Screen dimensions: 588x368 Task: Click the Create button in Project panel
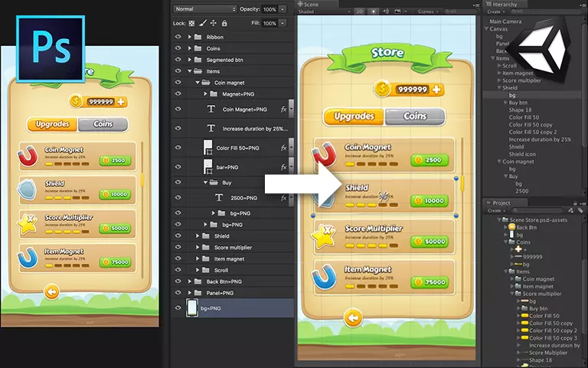pos(495,210)
